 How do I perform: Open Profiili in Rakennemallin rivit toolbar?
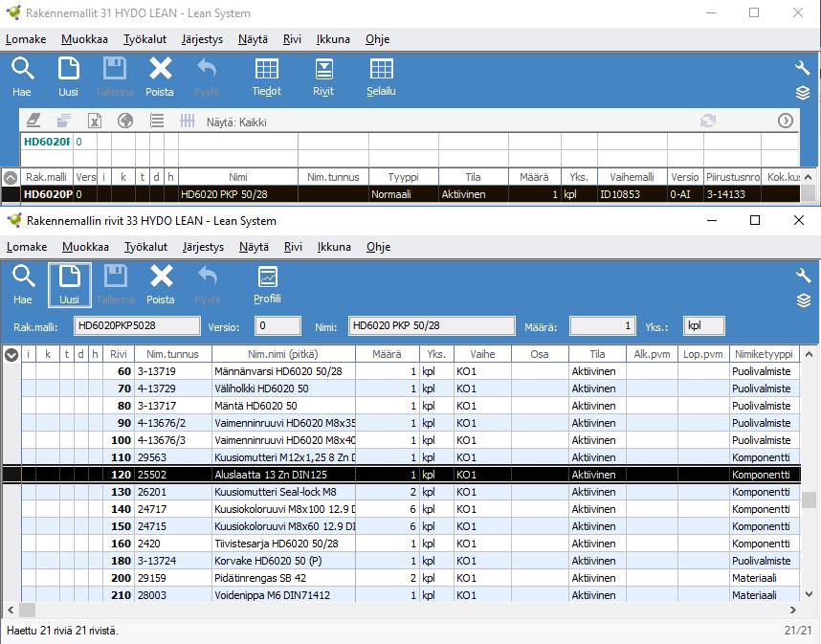[268, 285]
